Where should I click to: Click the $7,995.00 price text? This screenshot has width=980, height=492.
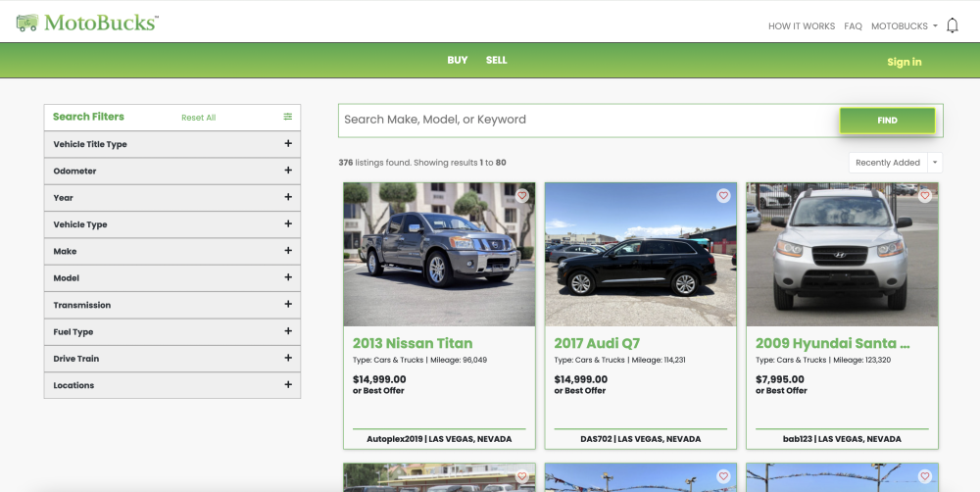tap(780, 379)
